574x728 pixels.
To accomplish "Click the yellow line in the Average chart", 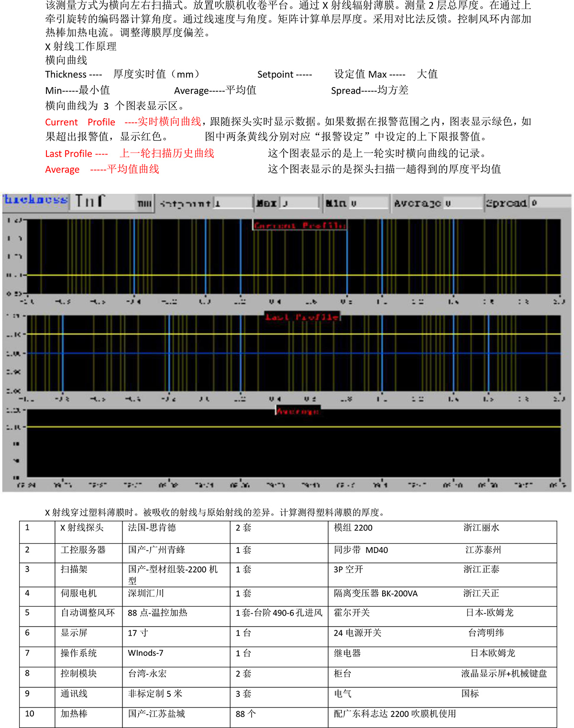I will 293,426.
